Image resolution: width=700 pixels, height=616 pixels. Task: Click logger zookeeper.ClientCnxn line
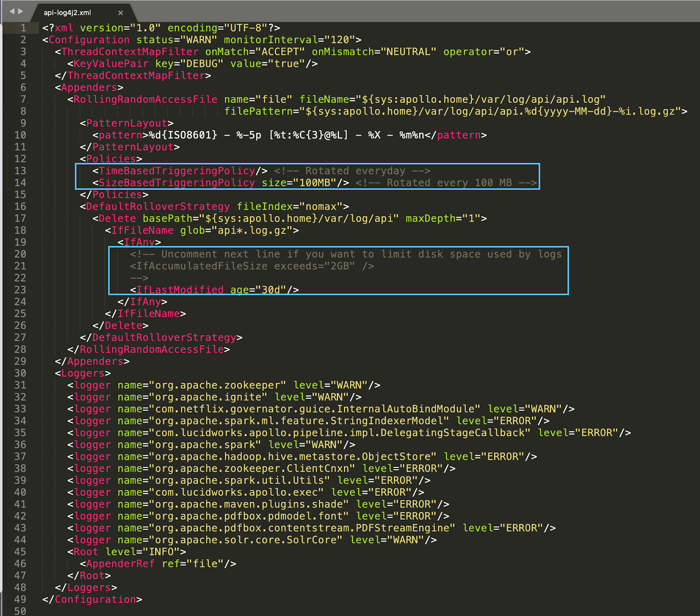pyautogui.click(x=261, y=469)
